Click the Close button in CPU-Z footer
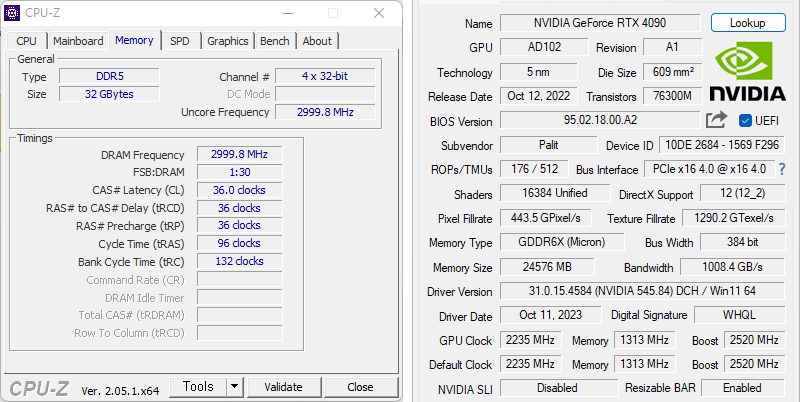Screen dimensions: 800x402 pos(360,387)
